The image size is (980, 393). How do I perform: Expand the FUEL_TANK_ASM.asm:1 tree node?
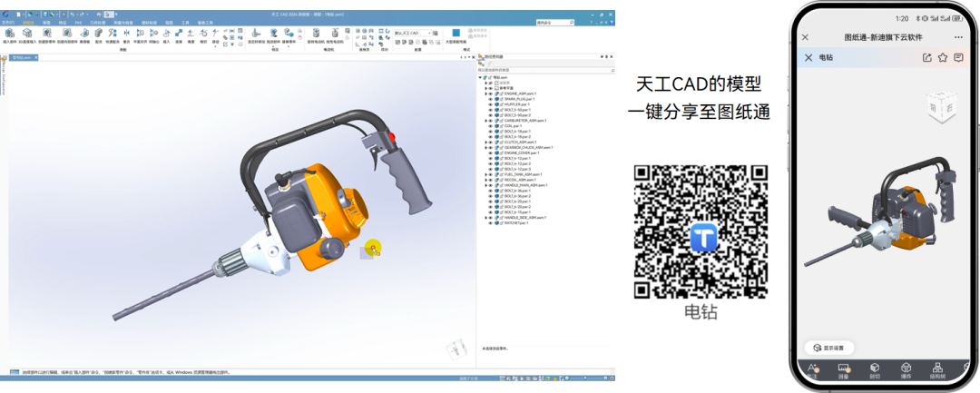click(486, 174)
